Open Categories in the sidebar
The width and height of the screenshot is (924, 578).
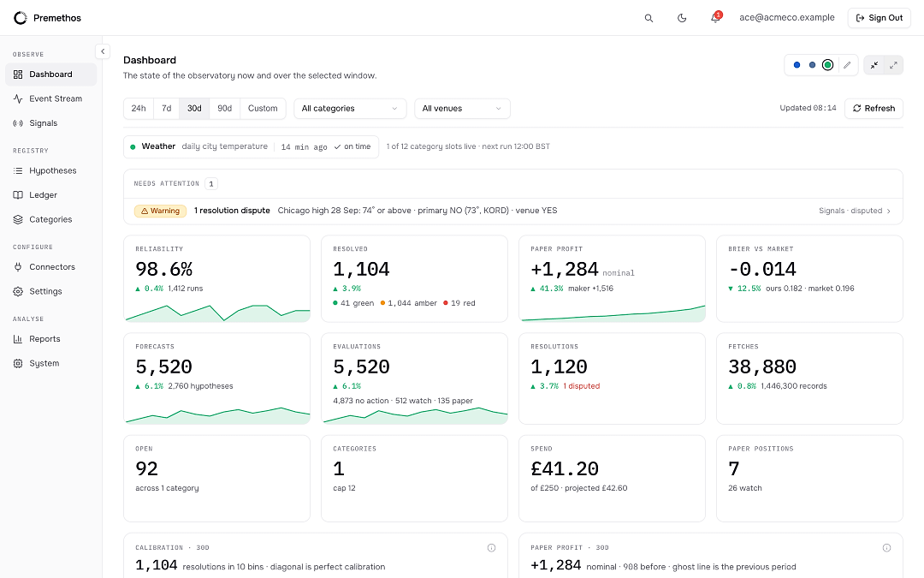click(50, 219)
